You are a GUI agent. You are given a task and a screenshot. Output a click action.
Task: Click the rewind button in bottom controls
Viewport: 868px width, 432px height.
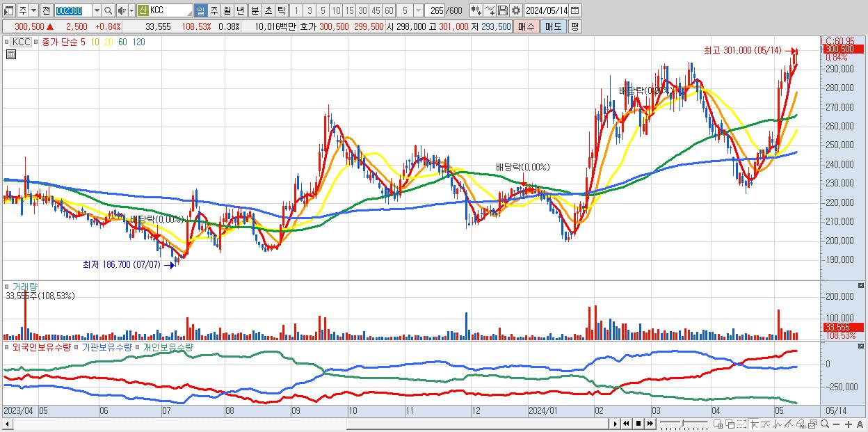[x=626, y=424]
